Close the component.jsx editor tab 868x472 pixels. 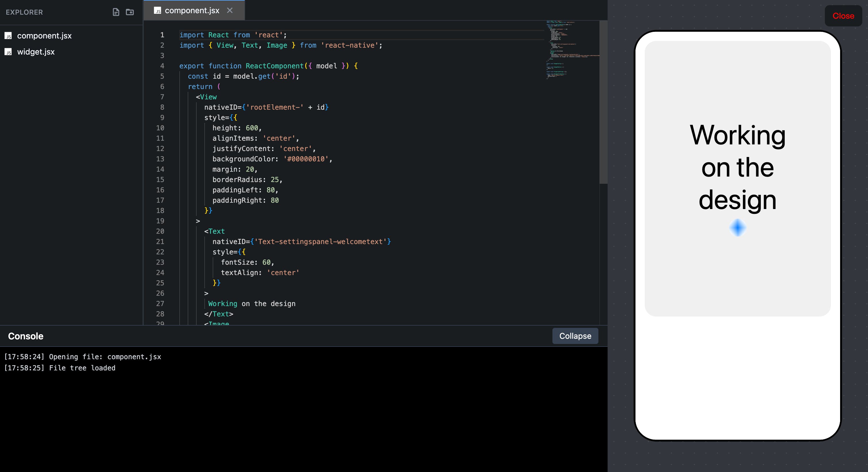coord(230,10)
